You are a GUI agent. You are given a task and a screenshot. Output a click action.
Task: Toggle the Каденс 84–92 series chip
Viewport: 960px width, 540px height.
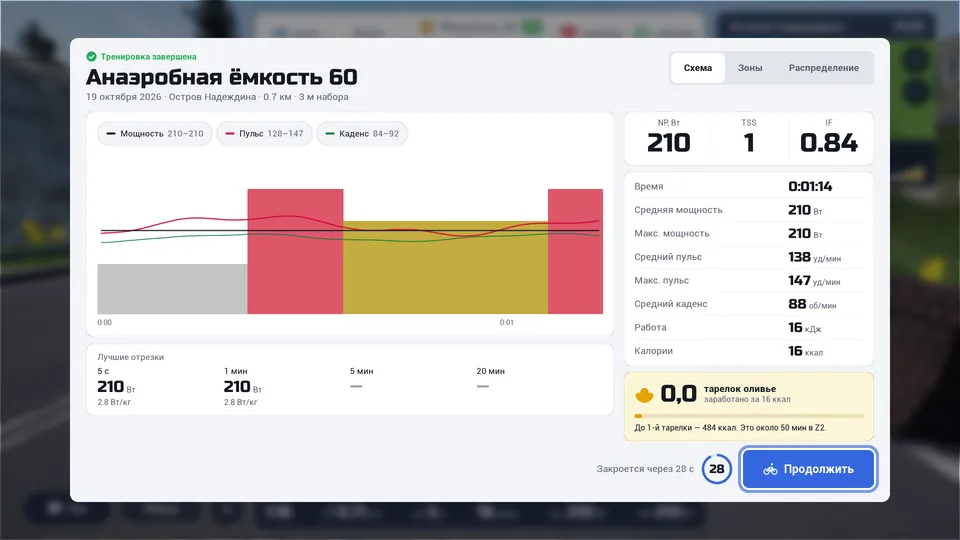(362, 133)
